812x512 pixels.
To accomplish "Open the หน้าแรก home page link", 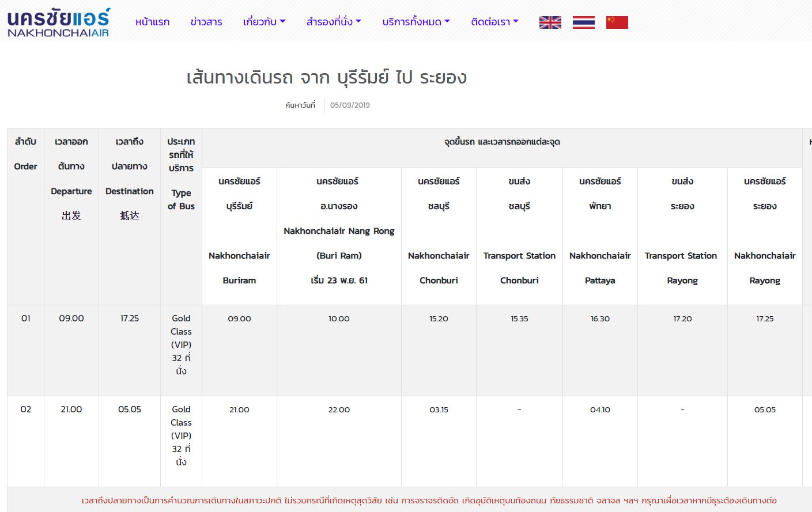I will point(153,22).
